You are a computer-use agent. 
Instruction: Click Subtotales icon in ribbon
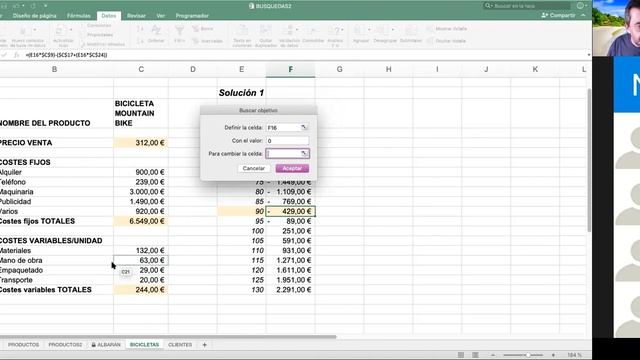pos(410,31)
